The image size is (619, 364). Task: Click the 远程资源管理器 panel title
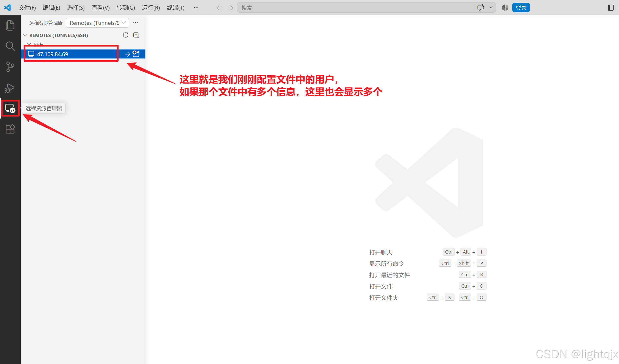tap(46, 23)
